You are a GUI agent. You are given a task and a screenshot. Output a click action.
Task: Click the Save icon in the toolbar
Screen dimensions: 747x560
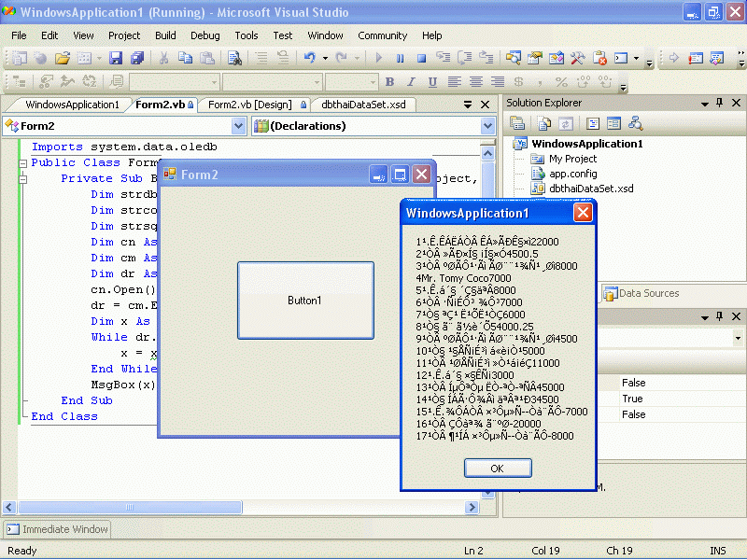click(x=118, y=58)
